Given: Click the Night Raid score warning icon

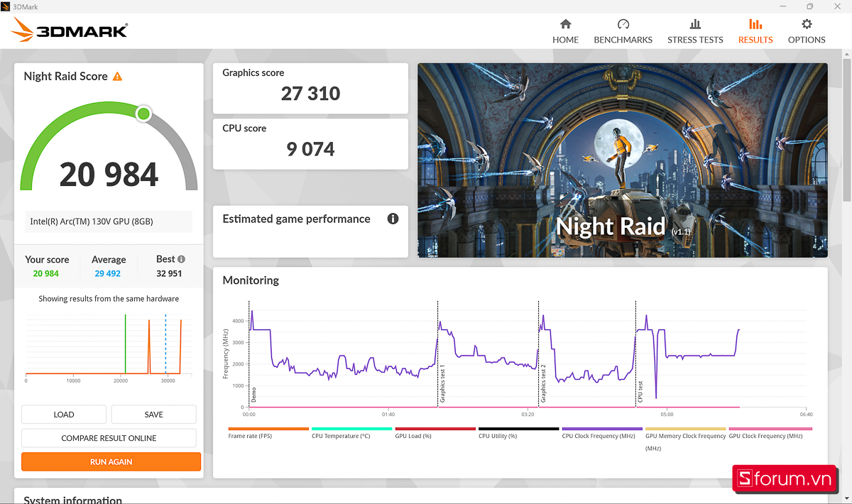Looking at the screenshot, I should (x=117, y=76).
